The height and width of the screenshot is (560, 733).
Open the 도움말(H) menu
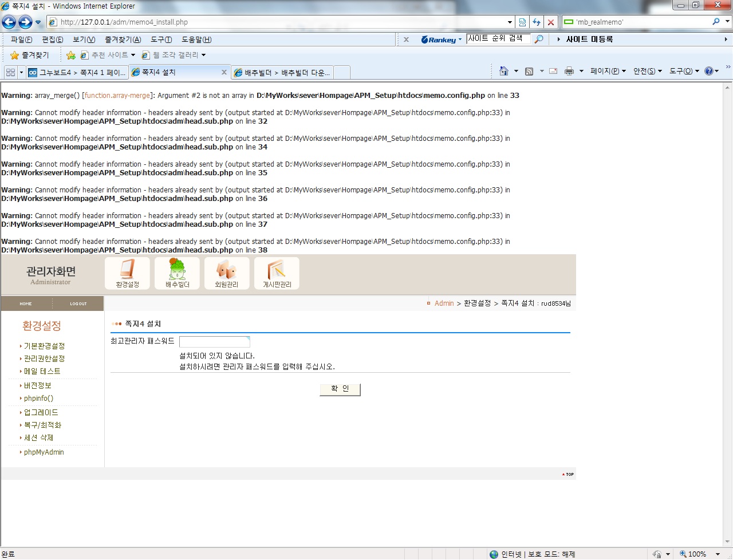click(x=196, y=40)
